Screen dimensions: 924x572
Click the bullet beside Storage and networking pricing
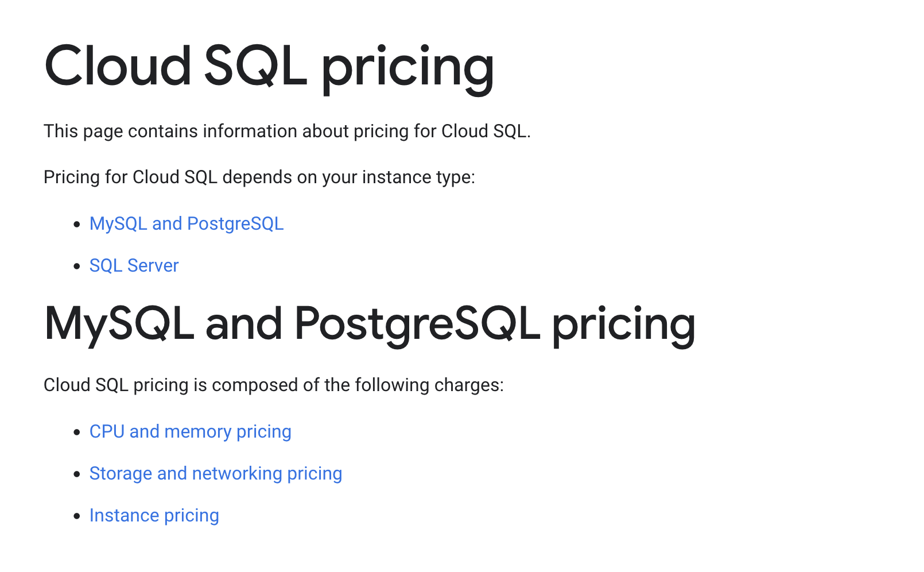click(x=77, y=474)
